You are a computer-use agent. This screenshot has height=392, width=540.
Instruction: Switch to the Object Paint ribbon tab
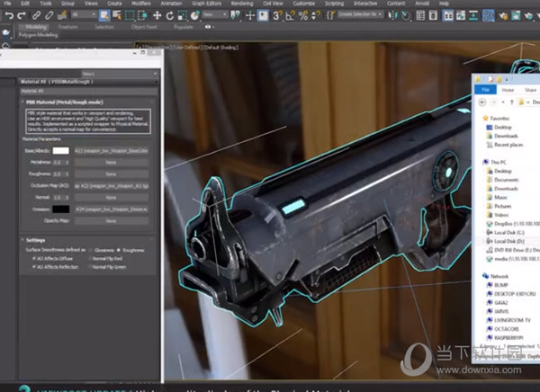[x=144, y=27]
